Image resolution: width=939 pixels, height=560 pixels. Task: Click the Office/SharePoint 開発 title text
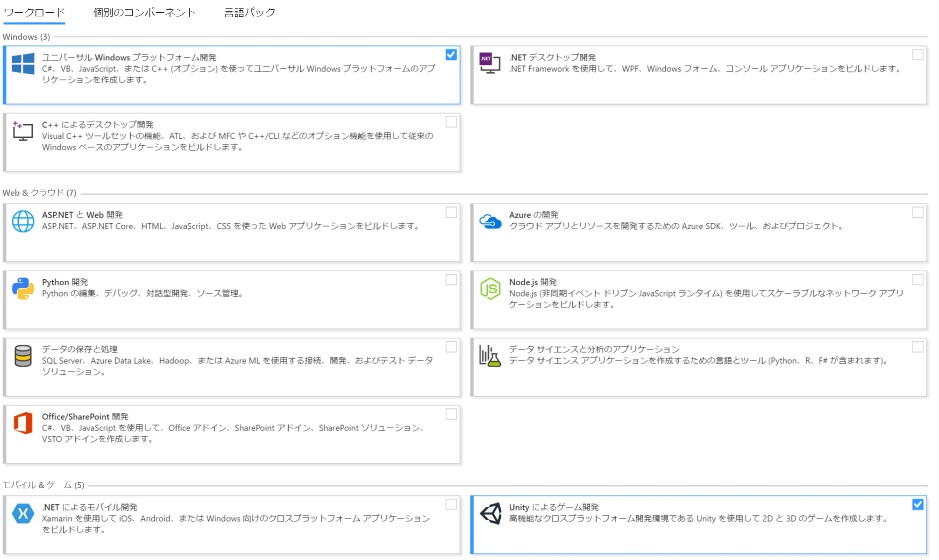click(85, 417)
